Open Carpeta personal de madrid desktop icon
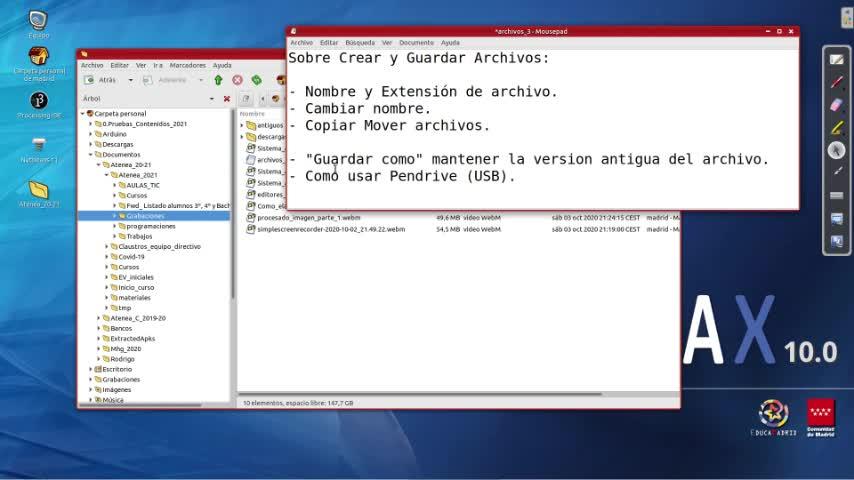 click(39, 64)
